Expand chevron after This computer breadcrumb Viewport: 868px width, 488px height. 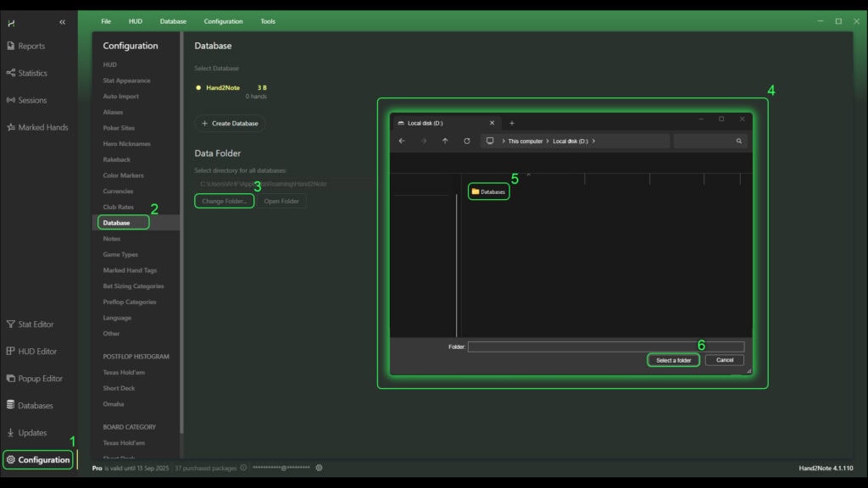tap(548, 141)
